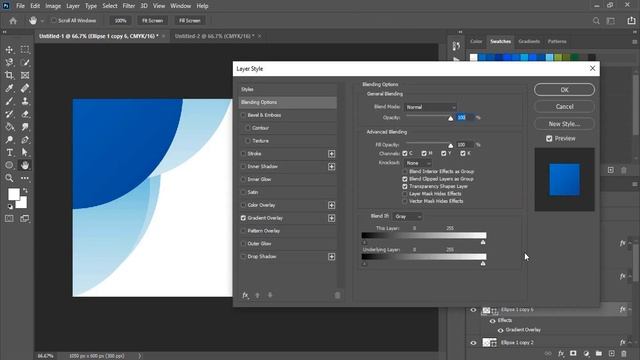This screenshot has width=640, height=360.
Task: Enable the Bevel & Emboss checkbox
Action: [x=243, y=115]
